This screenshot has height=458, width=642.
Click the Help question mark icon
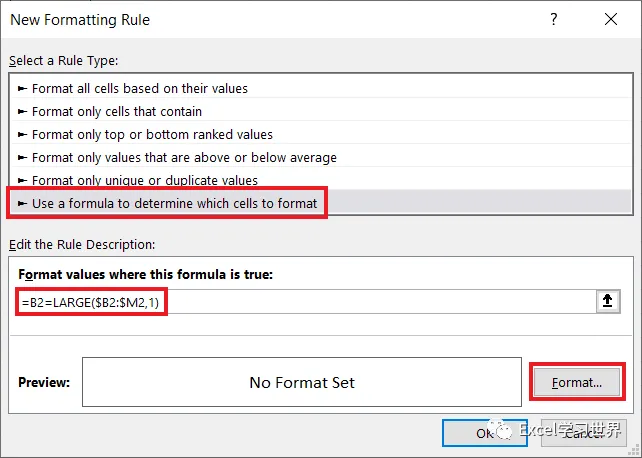click(x=553, y=19)
